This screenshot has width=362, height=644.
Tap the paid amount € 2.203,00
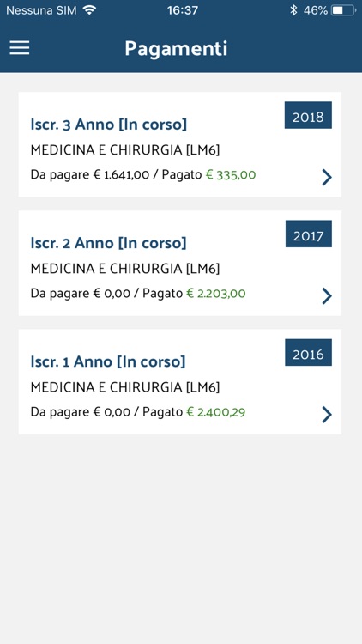pyautogui.click(x=216, y=294)
